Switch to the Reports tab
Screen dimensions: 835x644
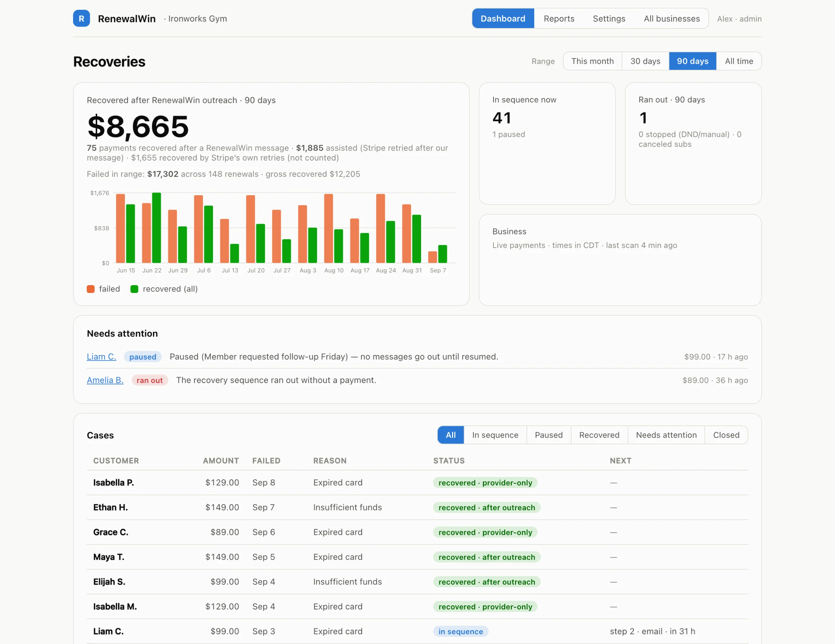coord(559,18)
